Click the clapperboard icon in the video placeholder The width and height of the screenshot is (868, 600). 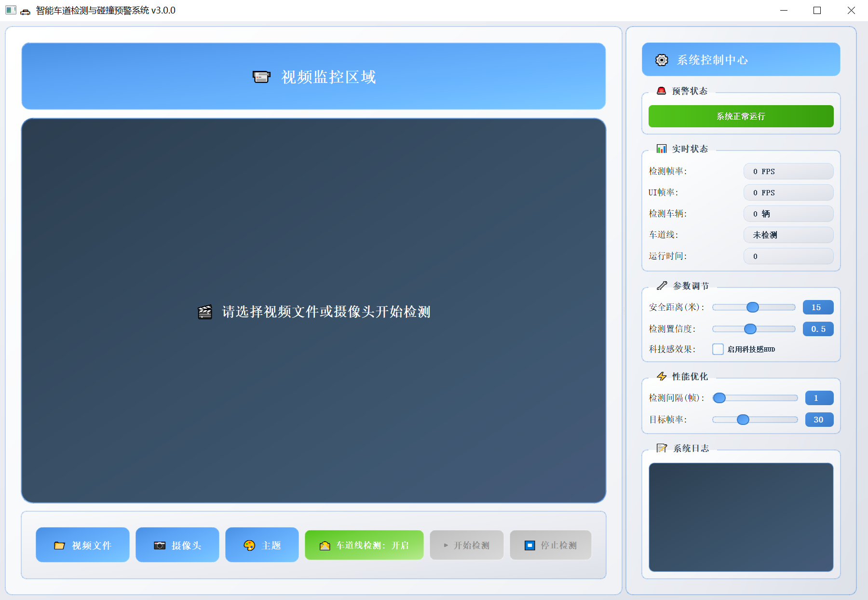coord(205,312)
